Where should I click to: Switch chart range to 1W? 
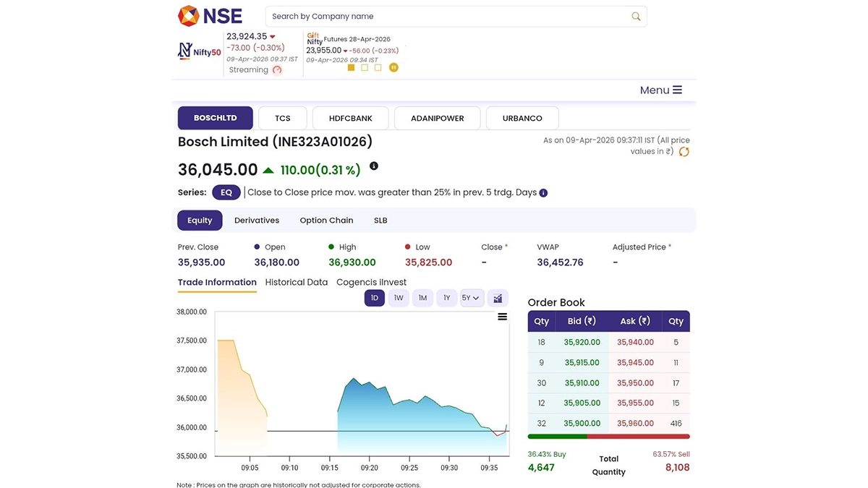point(399,298)
